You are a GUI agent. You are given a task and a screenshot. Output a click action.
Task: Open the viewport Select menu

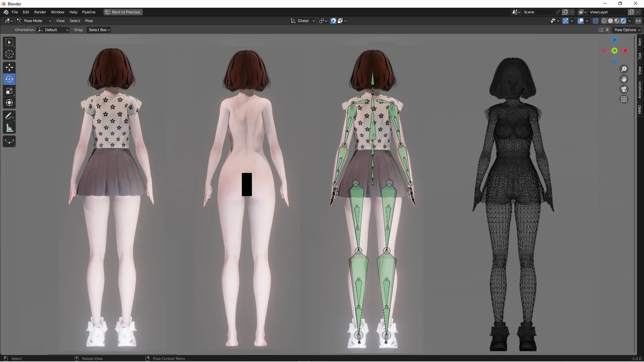75,21
